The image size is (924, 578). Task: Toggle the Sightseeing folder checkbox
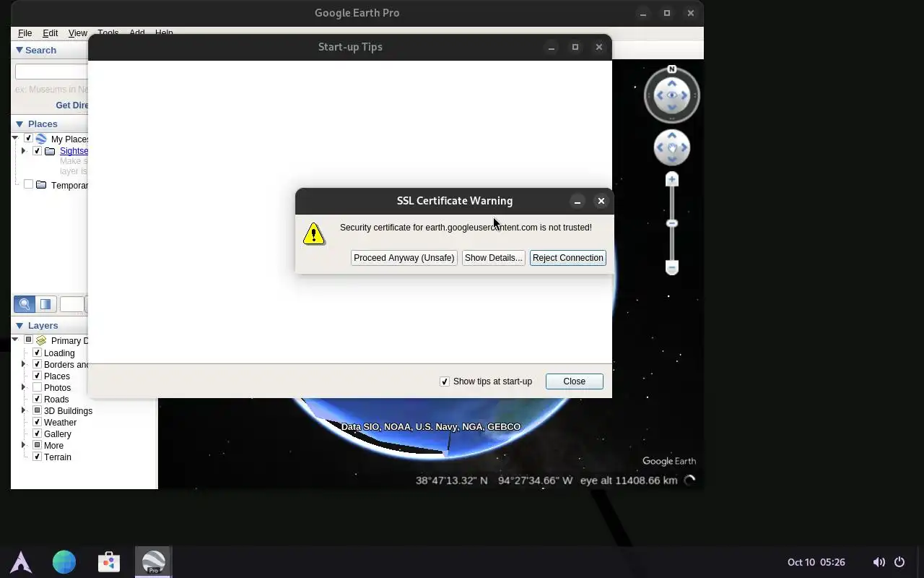[37, 151]
